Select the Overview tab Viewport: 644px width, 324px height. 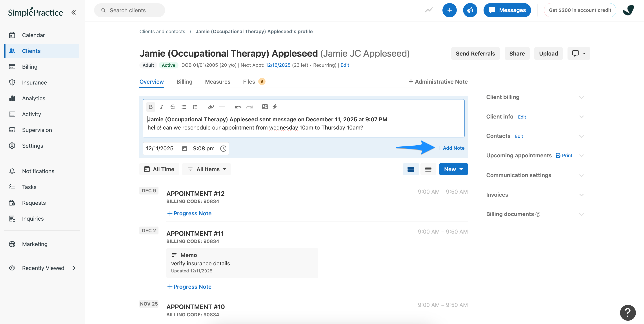pyautogui.click(x=151, y=82)
